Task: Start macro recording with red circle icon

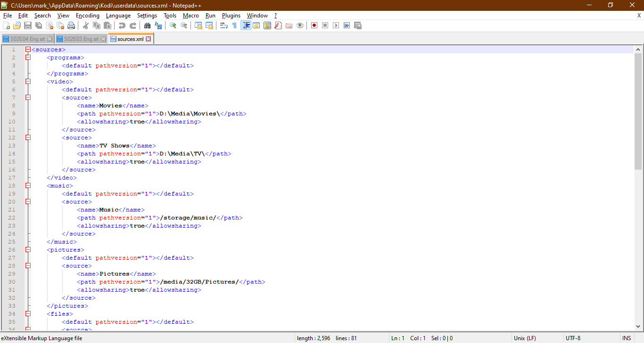Action: point(314,25)
